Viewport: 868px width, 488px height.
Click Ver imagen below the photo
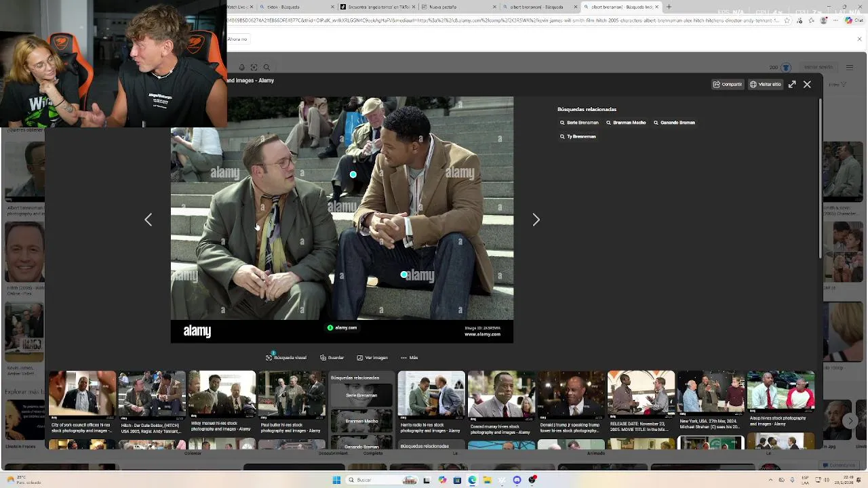[x=372, y=357]
